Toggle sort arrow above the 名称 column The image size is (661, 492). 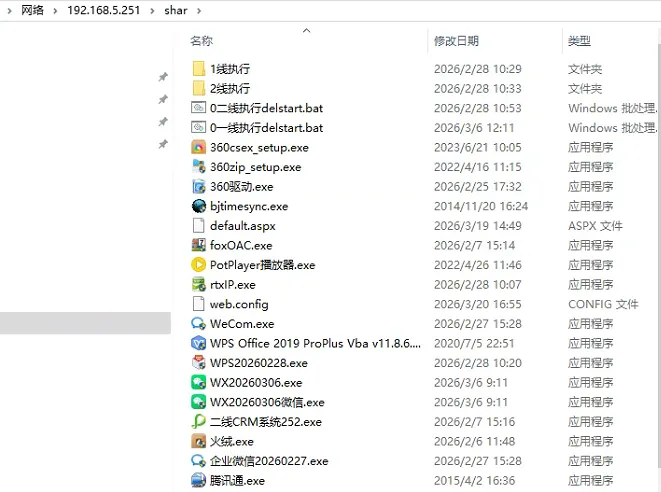click(x=307, y=30)
